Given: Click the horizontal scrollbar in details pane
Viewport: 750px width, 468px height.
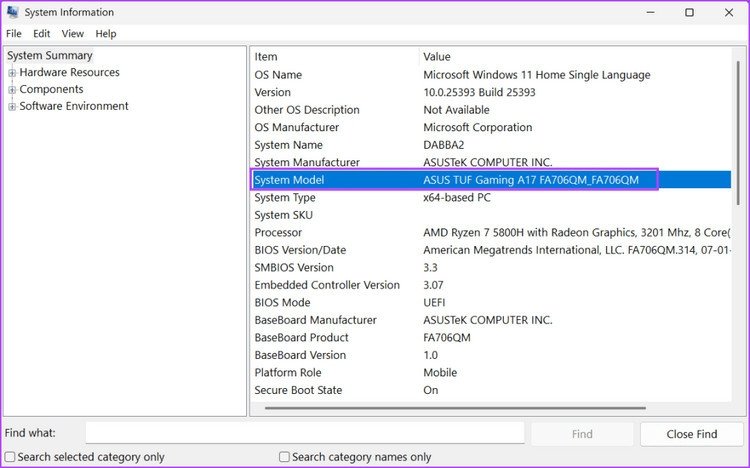Looking at the screenshot, I should tap(450, 408).
